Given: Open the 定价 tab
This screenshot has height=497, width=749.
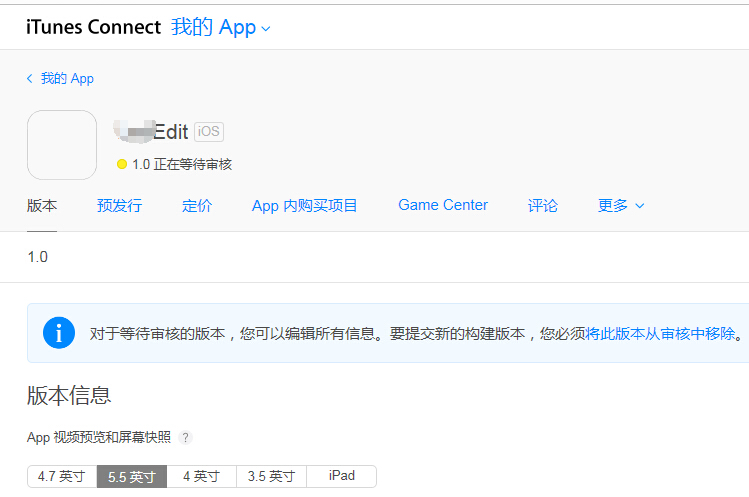Looking at the screenshot, I should pyautogui.click(x=197, y=205).
